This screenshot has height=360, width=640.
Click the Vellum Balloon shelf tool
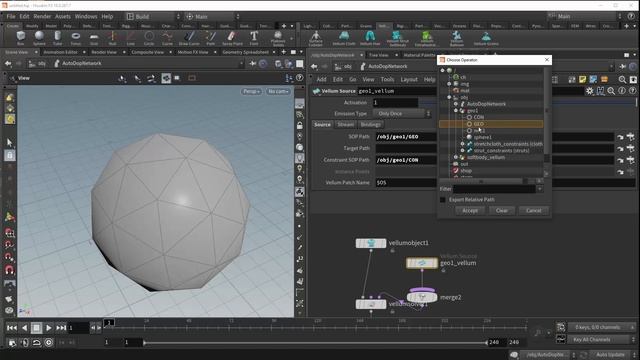(x=457, y=38)
